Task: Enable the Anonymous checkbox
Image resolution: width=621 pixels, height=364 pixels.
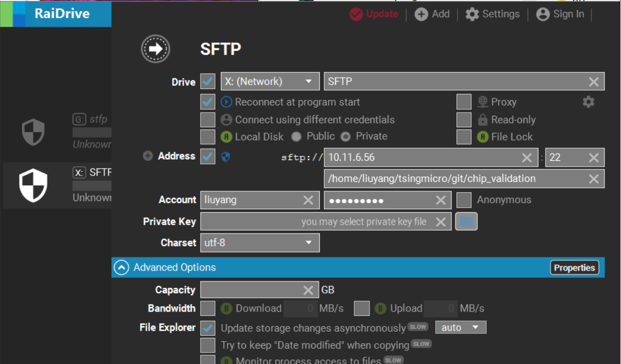Action: point(464,200)
